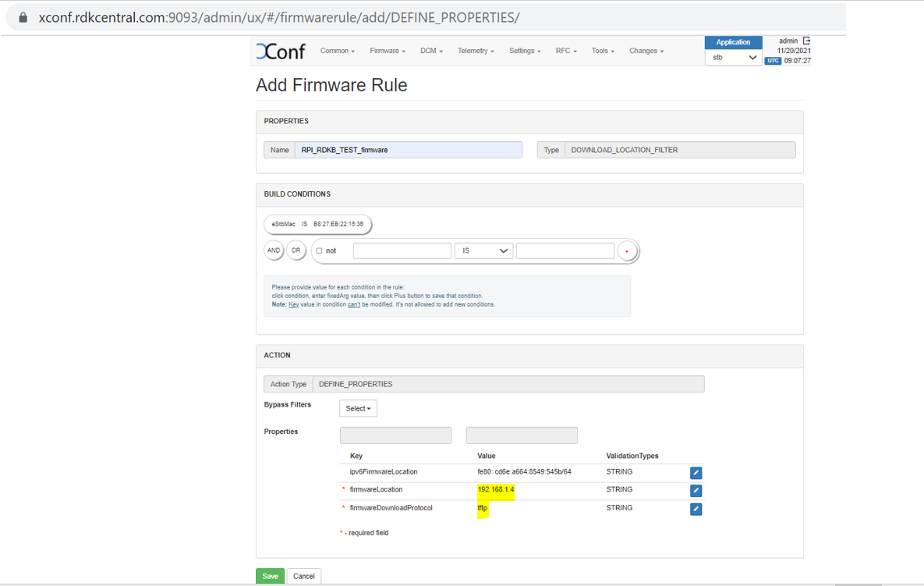The image size is (924, 586).
Task: Edit the firmwareLocation property value
Action: pos(696,491)
